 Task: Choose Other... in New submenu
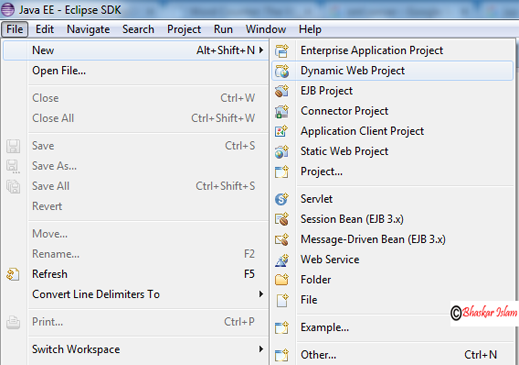pyautogui.click(x=392, y=355)
